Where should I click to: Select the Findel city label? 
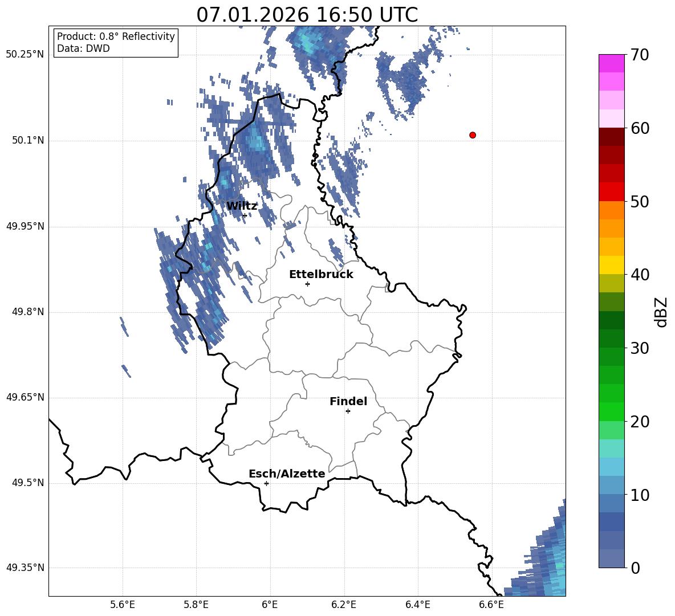[x=348, y=401]
